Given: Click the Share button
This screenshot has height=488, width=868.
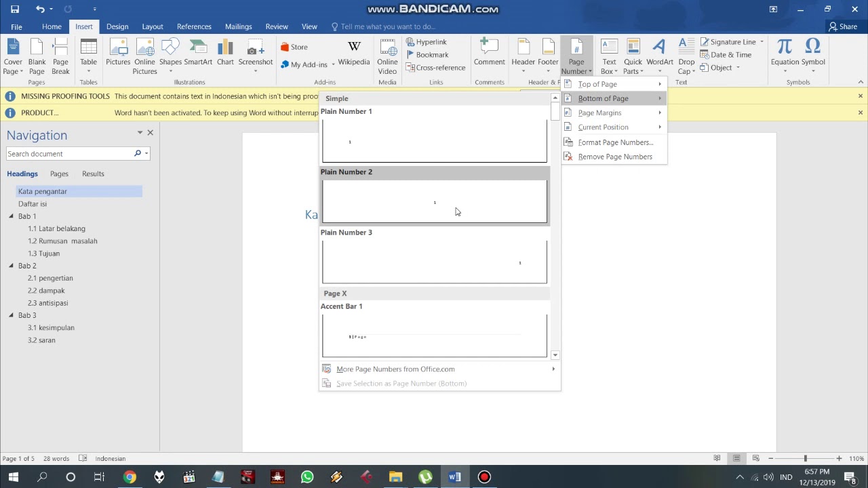Looking at the screenshot, I should (x=843, y=26).
